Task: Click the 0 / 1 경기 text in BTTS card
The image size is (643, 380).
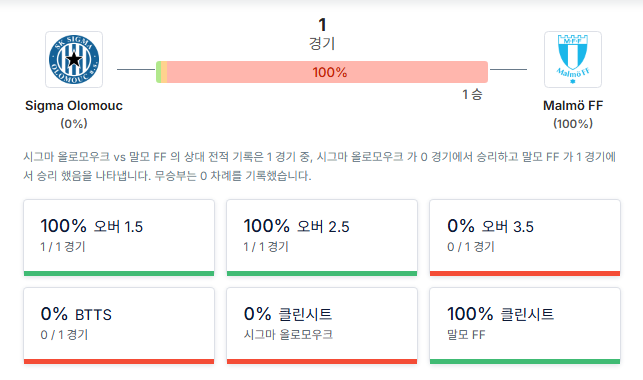Action: pos(64,335)
